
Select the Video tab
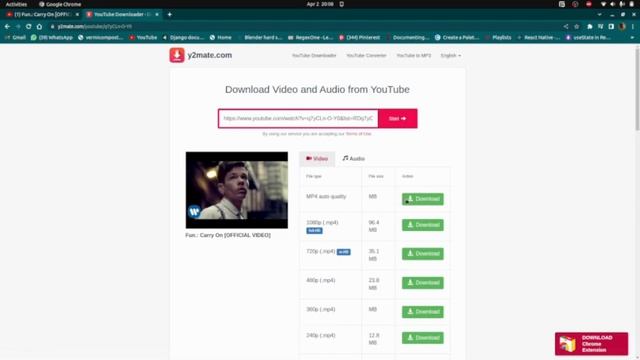tap(317, 159)
